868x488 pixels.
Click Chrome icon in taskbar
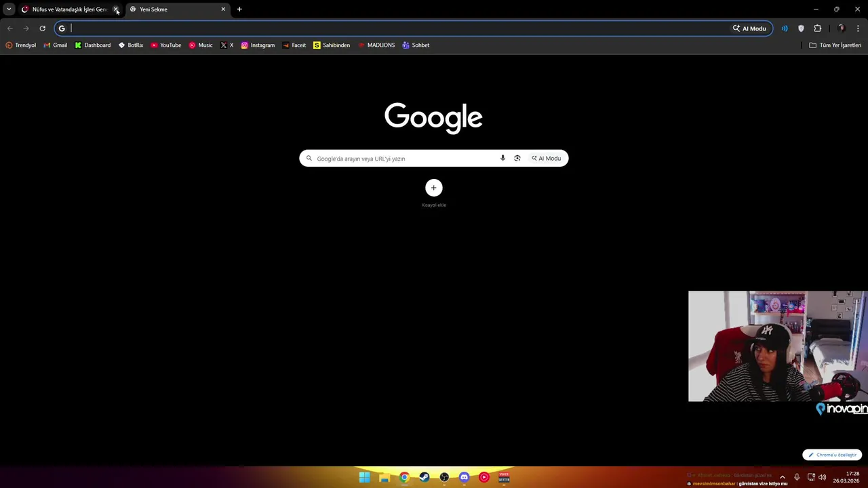click(404, 477)
